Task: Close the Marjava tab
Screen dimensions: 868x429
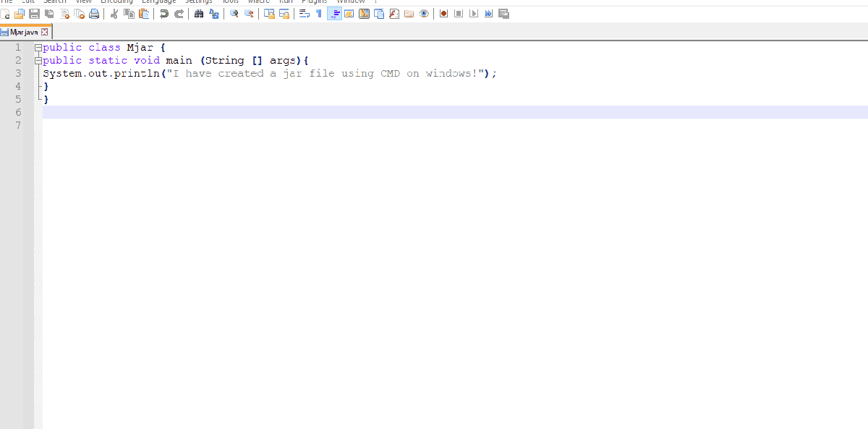Action: [x=44, y=32]
